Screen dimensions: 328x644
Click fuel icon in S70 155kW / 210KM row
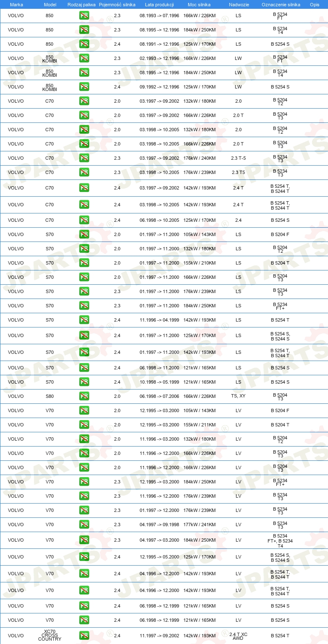84,263
